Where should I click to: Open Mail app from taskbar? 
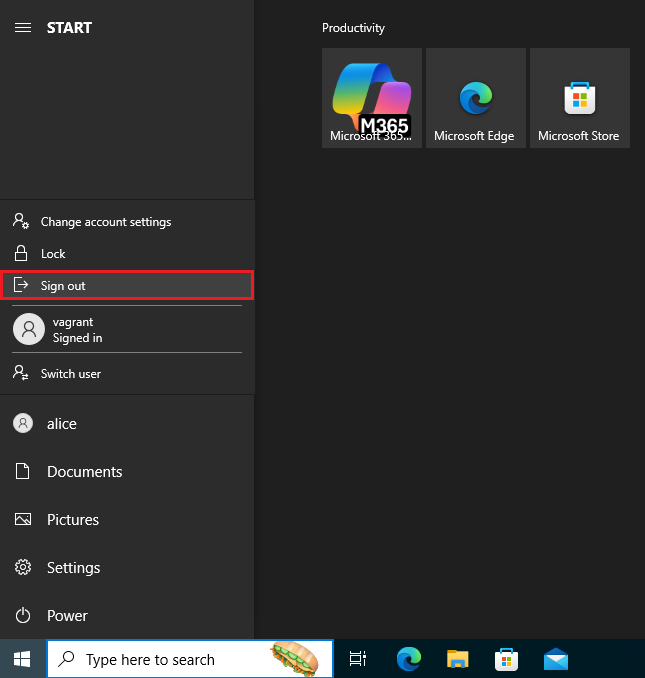pos(556,659)
